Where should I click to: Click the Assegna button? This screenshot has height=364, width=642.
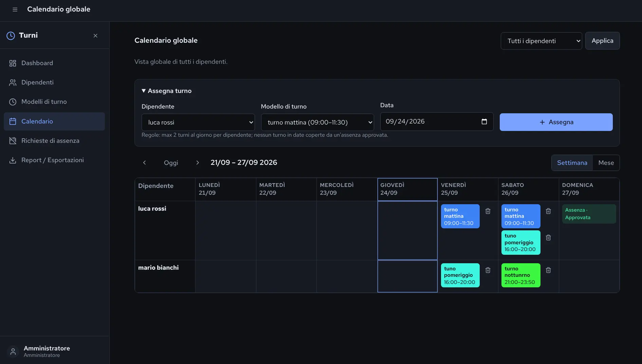pos(556,122)
